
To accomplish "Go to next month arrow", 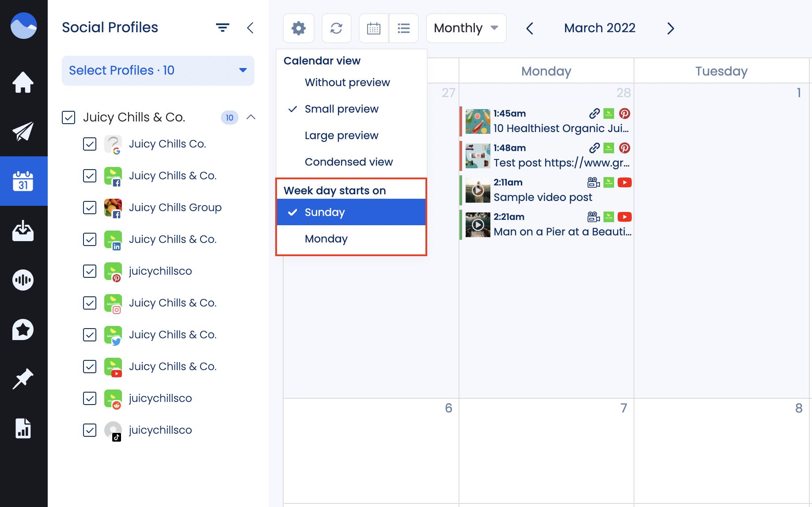I will point(671,28).
